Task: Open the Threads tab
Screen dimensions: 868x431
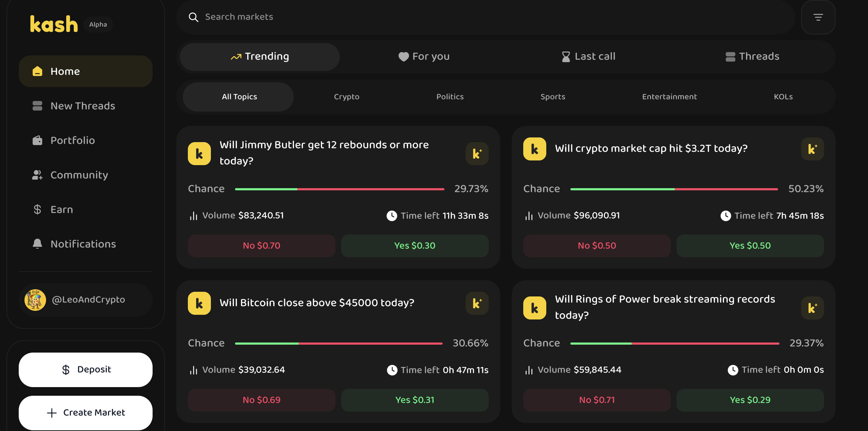Action: (x=752, y=56)
